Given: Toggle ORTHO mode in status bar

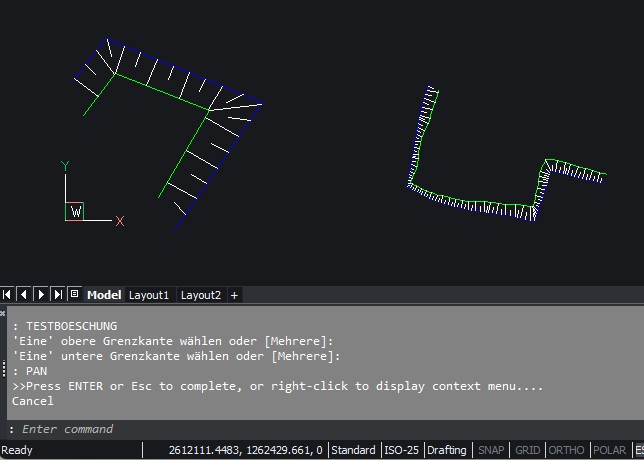Looking at the screenshot, I should (566, 450).
